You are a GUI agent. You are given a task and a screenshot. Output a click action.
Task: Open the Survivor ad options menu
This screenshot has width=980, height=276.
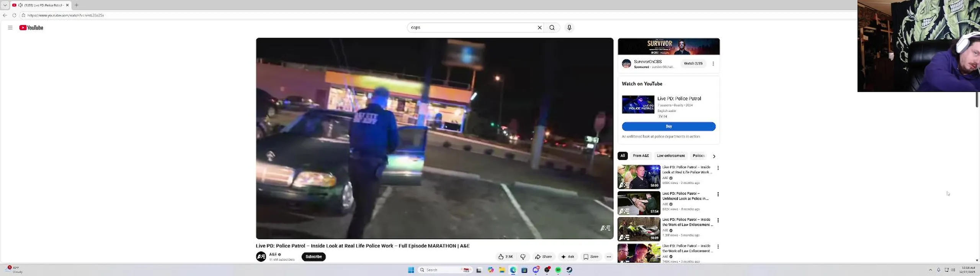point(713,64)
